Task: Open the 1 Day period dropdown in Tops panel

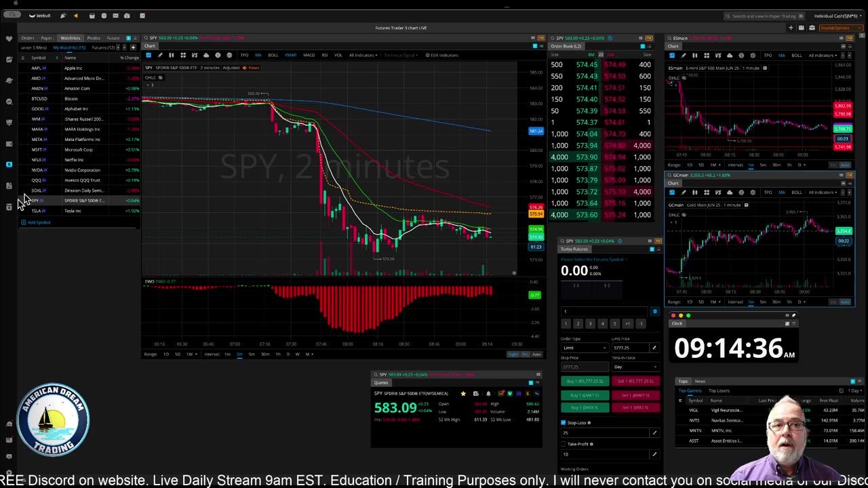Action: [855, 390]
